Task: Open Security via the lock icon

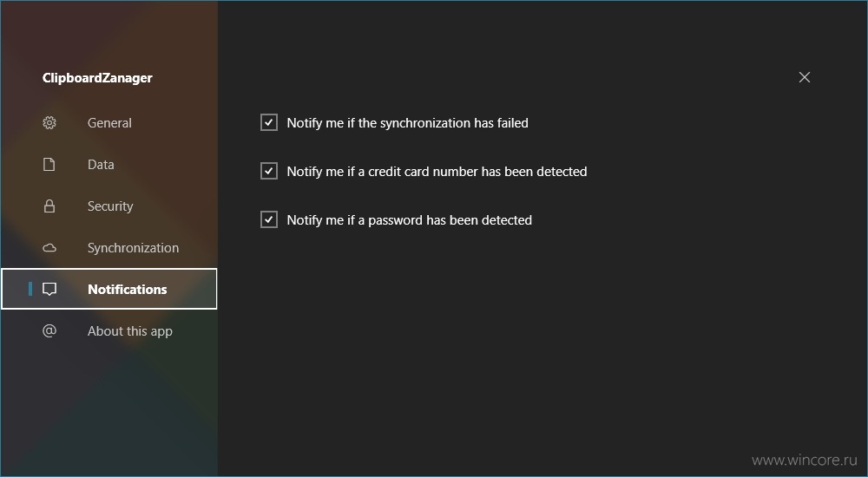Action: point(49,206)
